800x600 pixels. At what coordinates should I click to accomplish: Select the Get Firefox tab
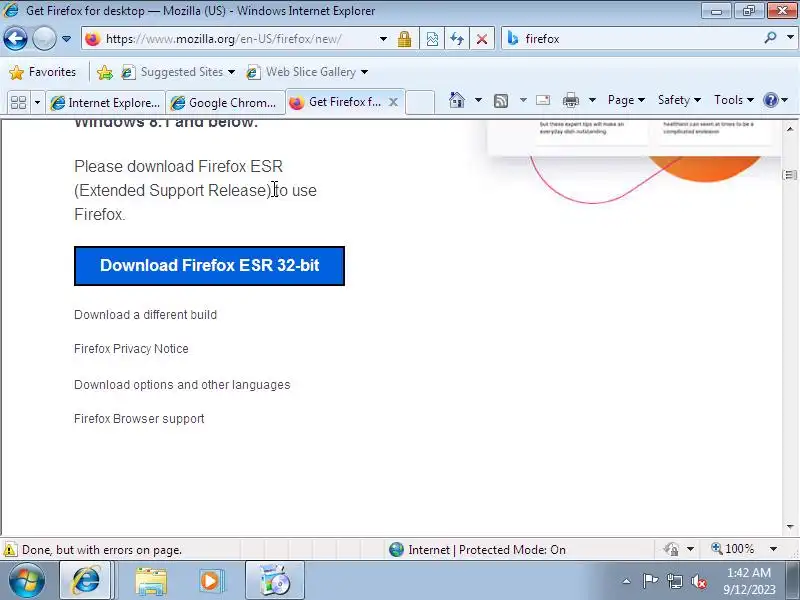point(337,102)
